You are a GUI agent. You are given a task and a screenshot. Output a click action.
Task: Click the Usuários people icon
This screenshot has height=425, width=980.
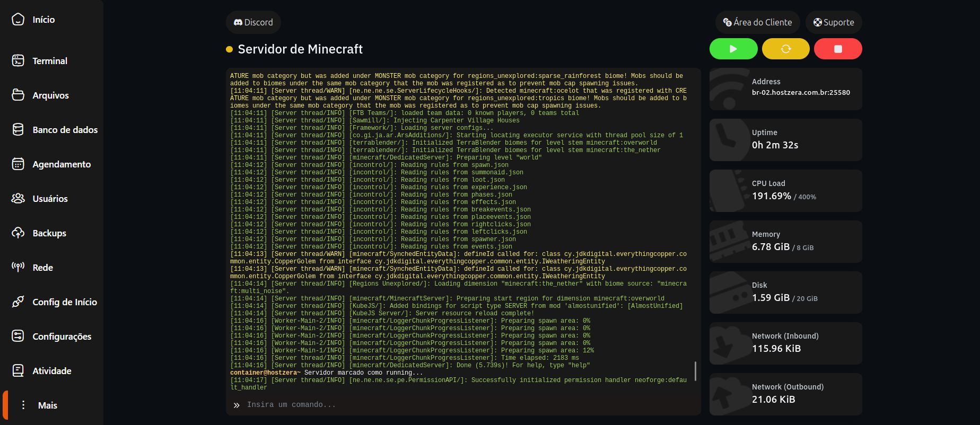coord(18,198)
